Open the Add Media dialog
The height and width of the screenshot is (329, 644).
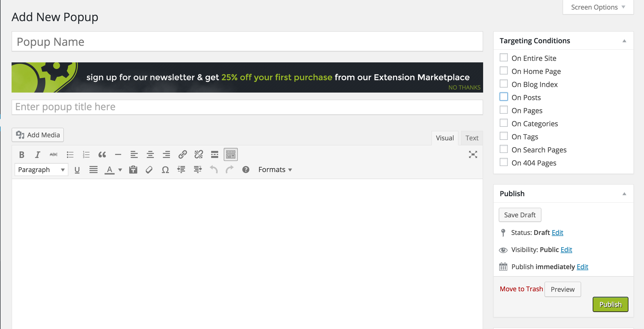click(x=37, y=135)
